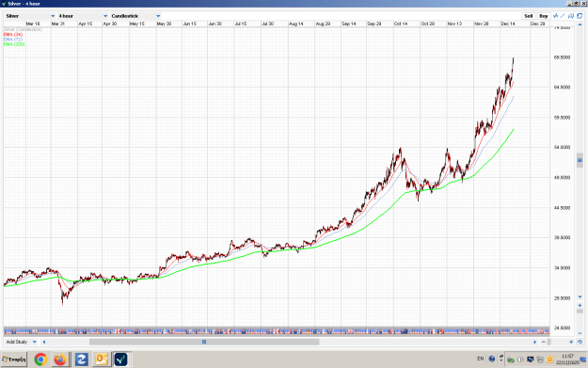
Task: Open the trading platform taskbar icon
Action: 120,360
